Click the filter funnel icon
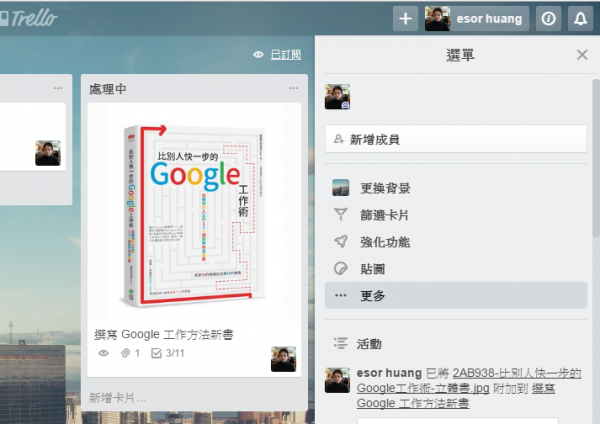The height and width of the screenshot is (424, 600). pos(341,214)
